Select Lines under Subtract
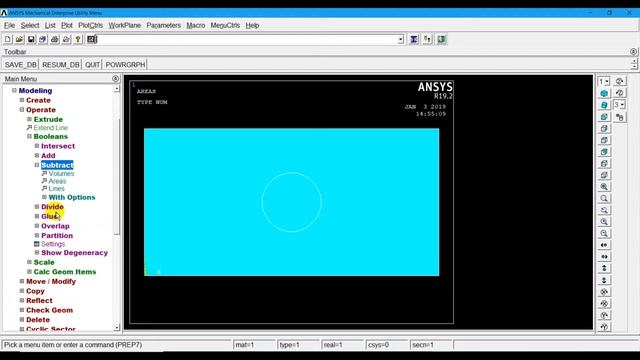This screenshot has height=360, width=640. [x=56, y=188]
